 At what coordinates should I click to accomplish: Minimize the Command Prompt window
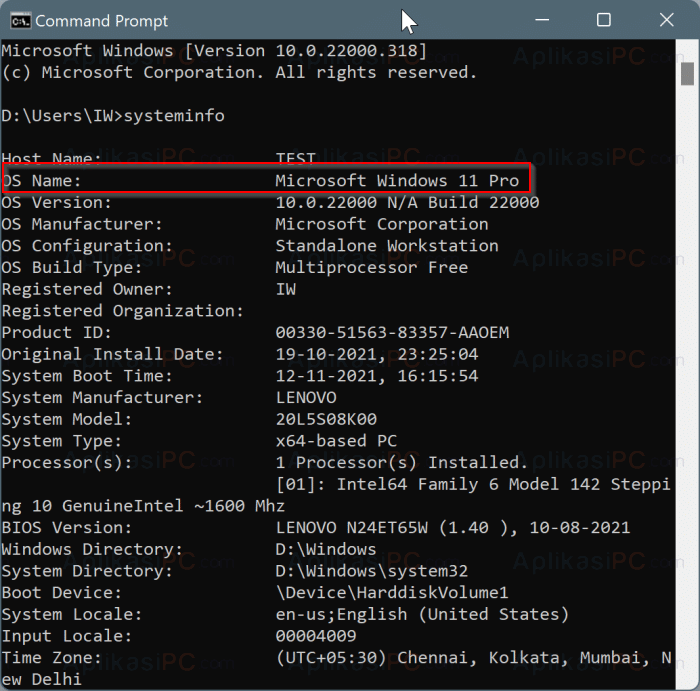point(542,20)
